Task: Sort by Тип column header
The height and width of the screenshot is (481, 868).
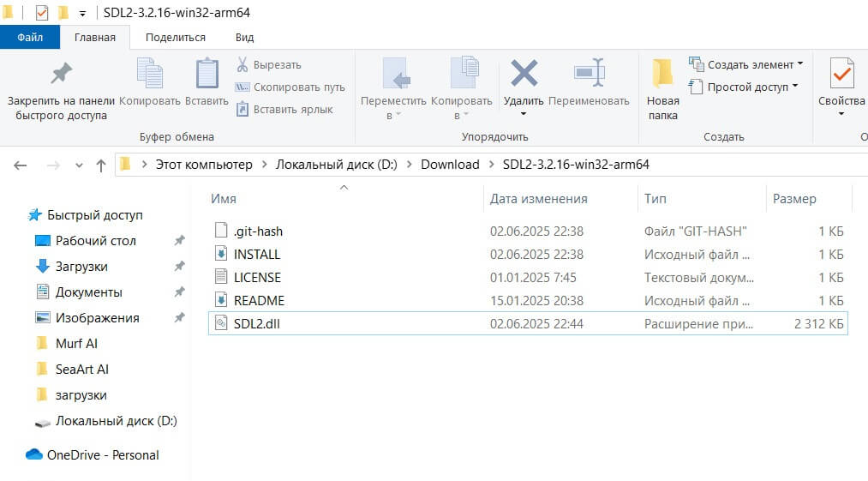Action: click(x=655, y=198)
